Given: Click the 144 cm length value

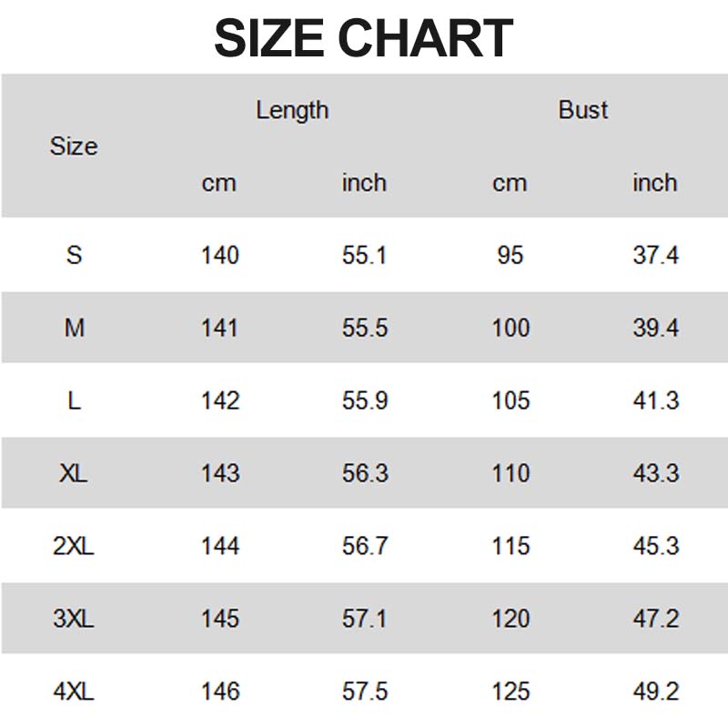Looking at the screenshot, I should 219,547.
